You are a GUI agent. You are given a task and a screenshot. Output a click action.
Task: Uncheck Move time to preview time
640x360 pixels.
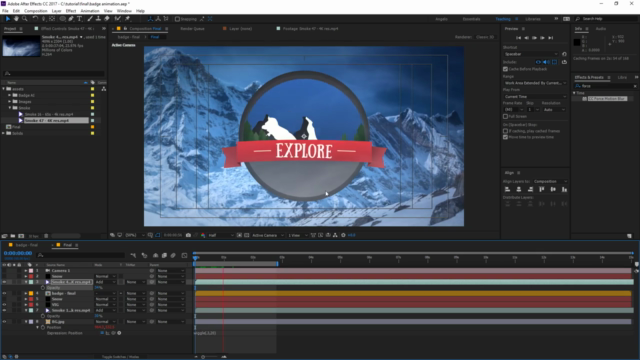pyautogui.click(x=505, y=137)
